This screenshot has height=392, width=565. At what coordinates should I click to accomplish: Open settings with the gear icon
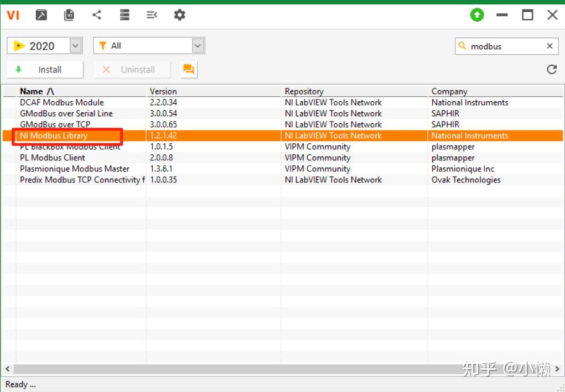[179, 15]
